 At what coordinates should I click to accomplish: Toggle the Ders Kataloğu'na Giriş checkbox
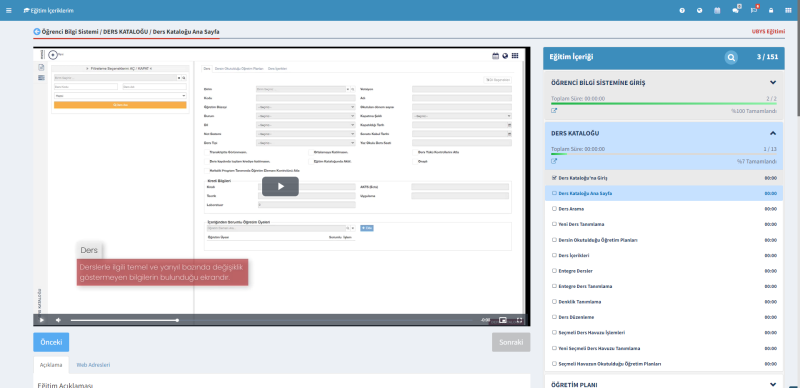click(555, 178)
